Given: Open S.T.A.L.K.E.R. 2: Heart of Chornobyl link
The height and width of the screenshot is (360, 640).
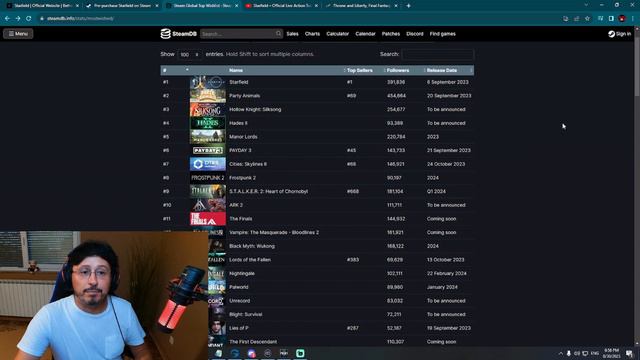Looking at the screenshot, I should (269, 191).
